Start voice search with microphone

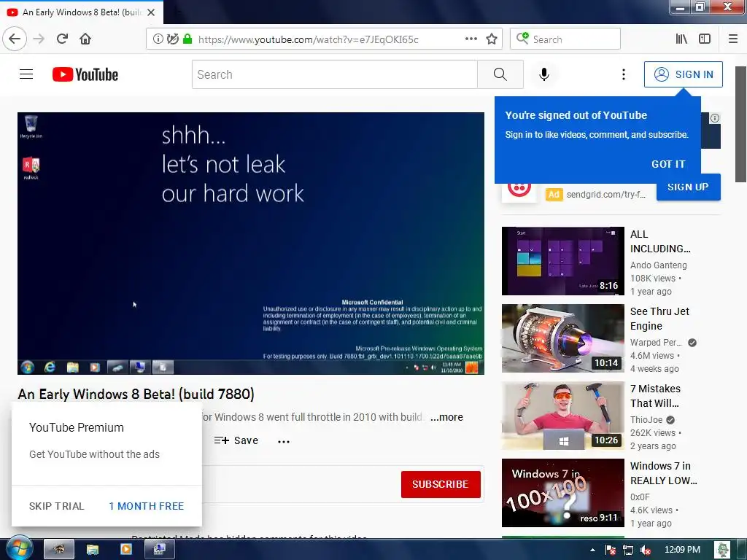(544, 74)
